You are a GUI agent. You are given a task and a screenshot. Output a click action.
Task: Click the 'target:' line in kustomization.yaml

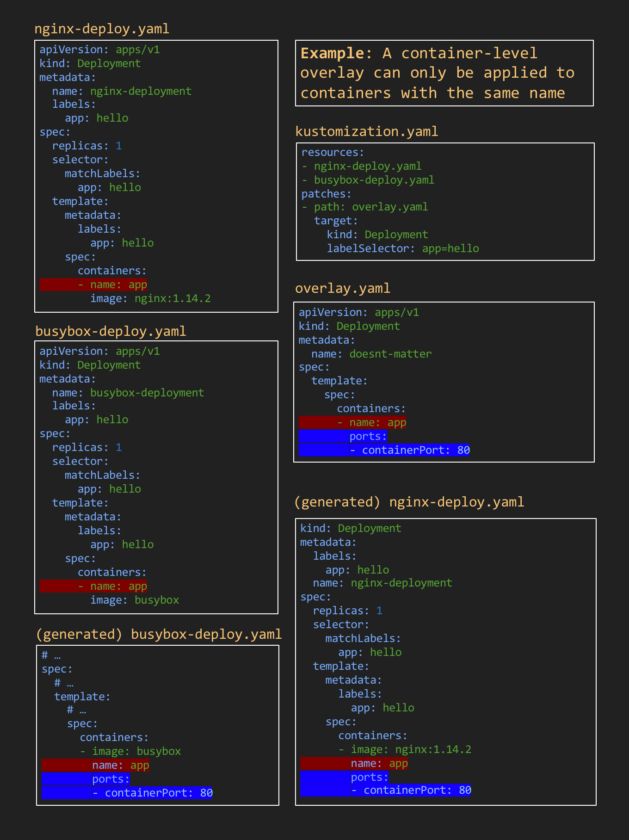point(336,221)
